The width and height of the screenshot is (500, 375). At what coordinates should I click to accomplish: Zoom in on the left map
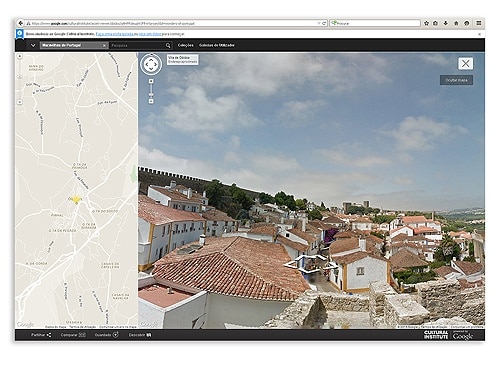[x=20, y=56]
